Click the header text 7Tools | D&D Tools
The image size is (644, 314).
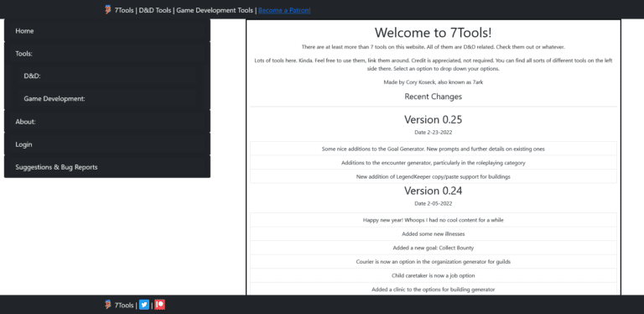(143, 10)
